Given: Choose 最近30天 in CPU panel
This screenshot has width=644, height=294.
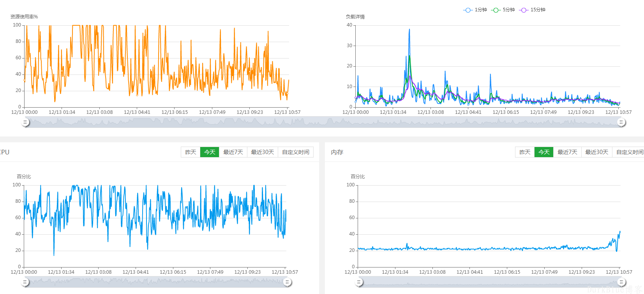Looking at the screenshot, I should tap(262, 152).
